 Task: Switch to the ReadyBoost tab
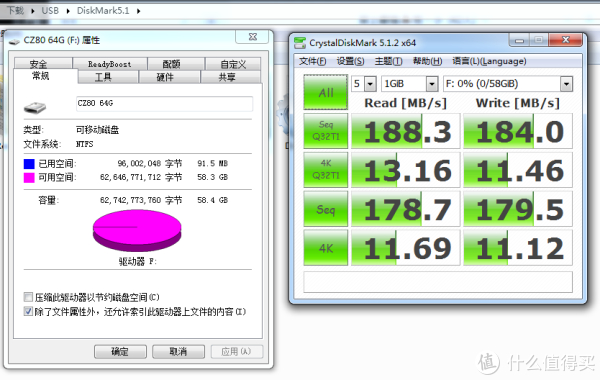pos(109,64)
